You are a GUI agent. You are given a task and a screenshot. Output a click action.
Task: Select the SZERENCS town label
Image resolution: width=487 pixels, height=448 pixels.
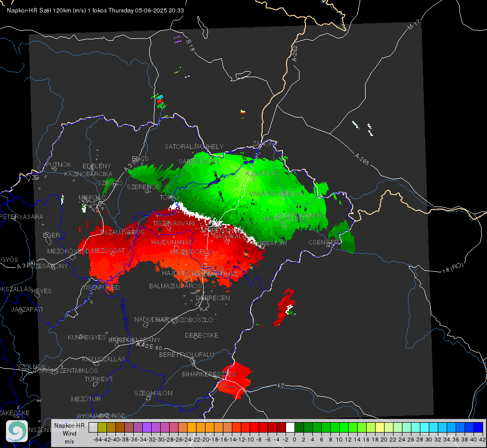(x=143, y=187)
